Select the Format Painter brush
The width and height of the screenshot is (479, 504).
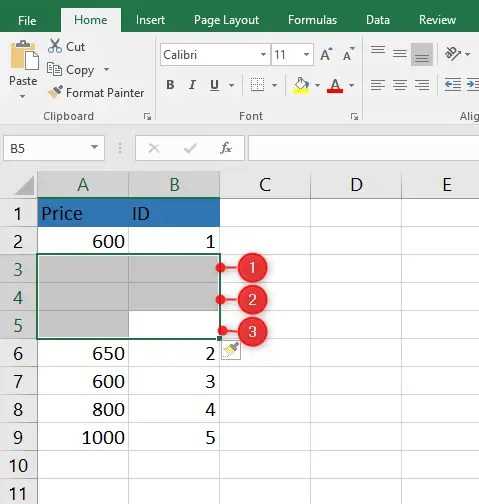(55, 92)
